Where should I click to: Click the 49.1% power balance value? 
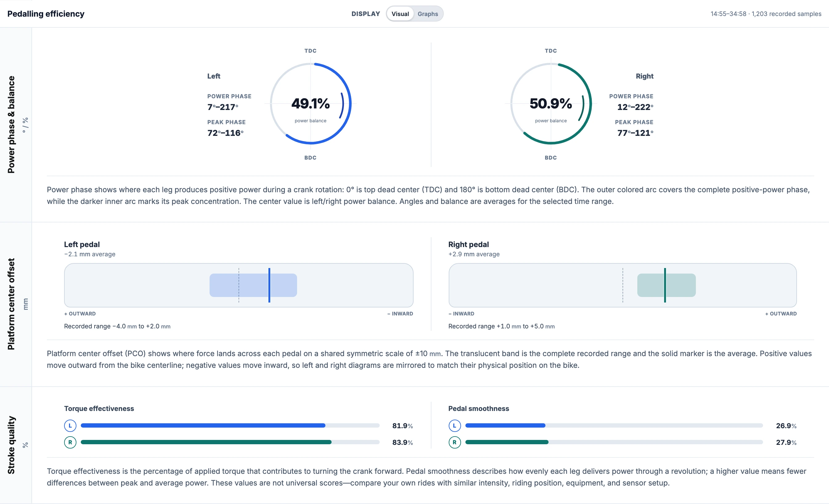(x=311, y=104)
